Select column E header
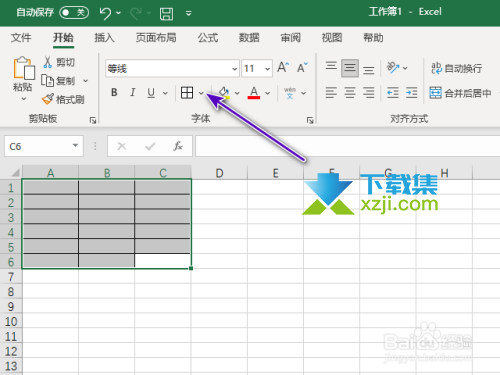The image size is (500, 375). 275,173
